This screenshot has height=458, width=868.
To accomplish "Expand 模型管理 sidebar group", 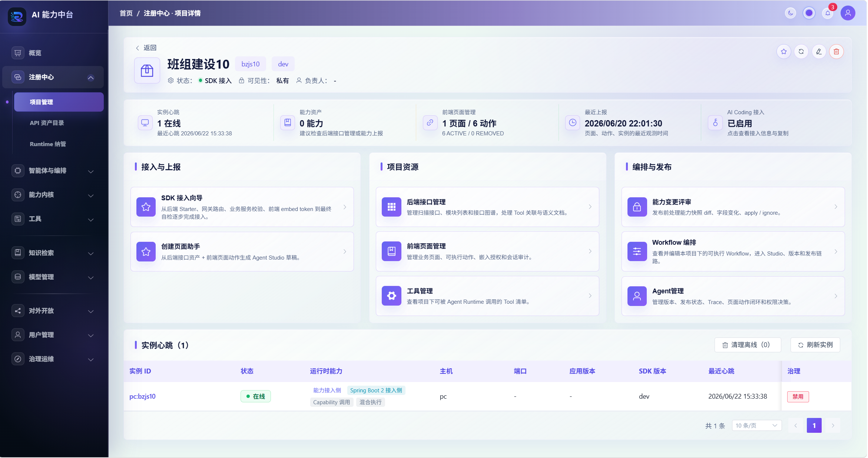I will [53, 277].
